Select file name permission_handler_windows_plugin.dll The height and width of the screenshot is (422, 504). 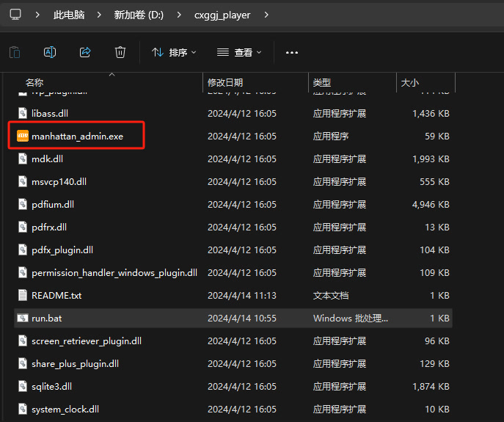tap(114, 273)
